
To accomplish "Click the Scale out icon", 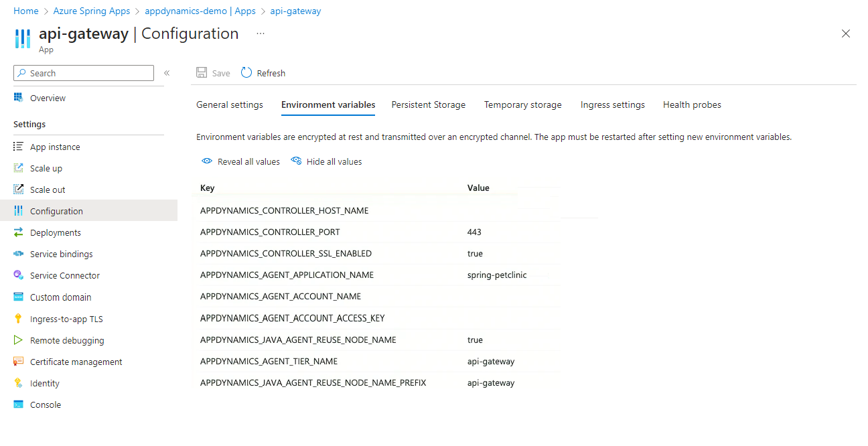I will coord(19,190).
